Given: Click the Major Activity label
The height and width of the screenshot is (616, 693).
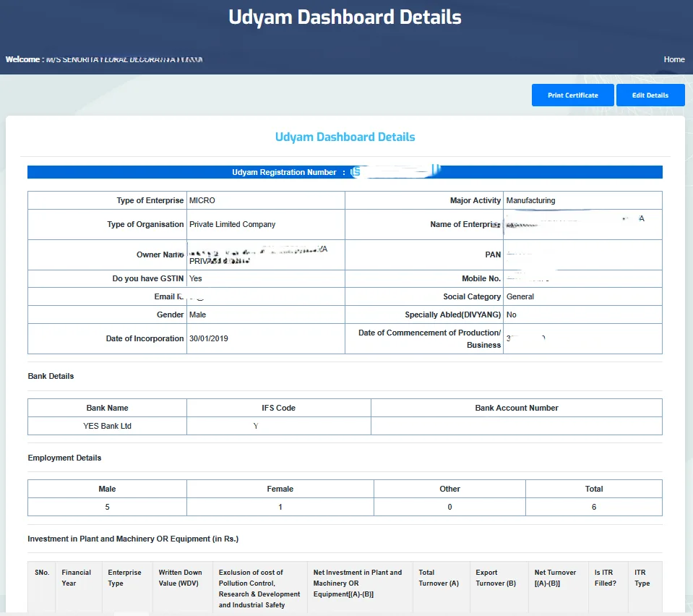Looking at the screenshot, I should tap(475, 200).
